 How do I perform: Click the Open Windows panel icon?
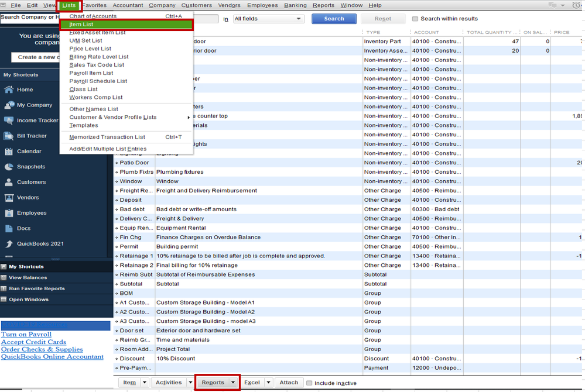4,299
